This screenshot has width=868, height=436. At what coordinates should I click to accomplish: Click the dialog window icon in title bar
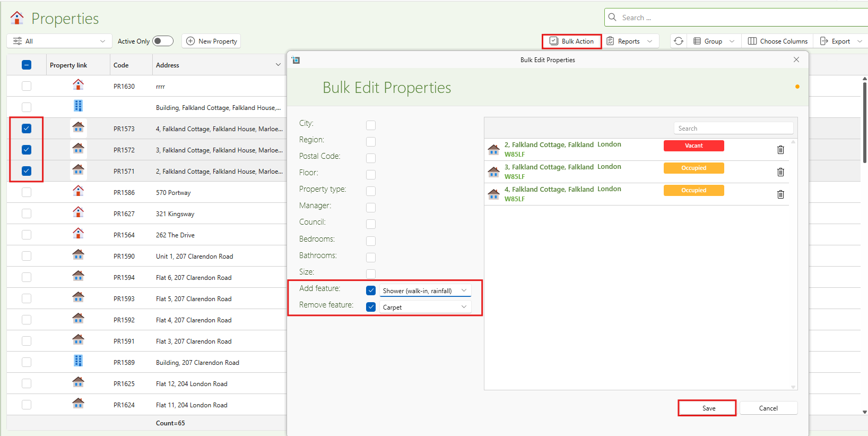coord(296,60)
